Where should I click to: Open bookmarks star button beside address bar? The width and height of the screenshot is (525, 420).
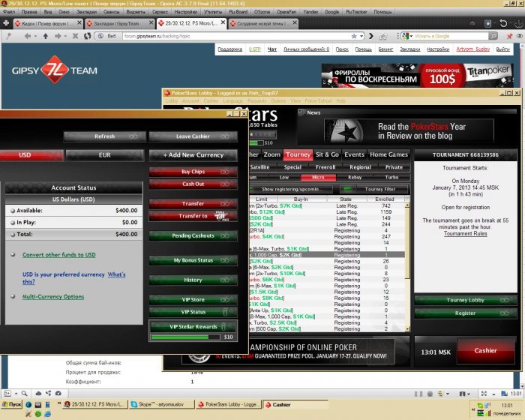tap(383, 36)
